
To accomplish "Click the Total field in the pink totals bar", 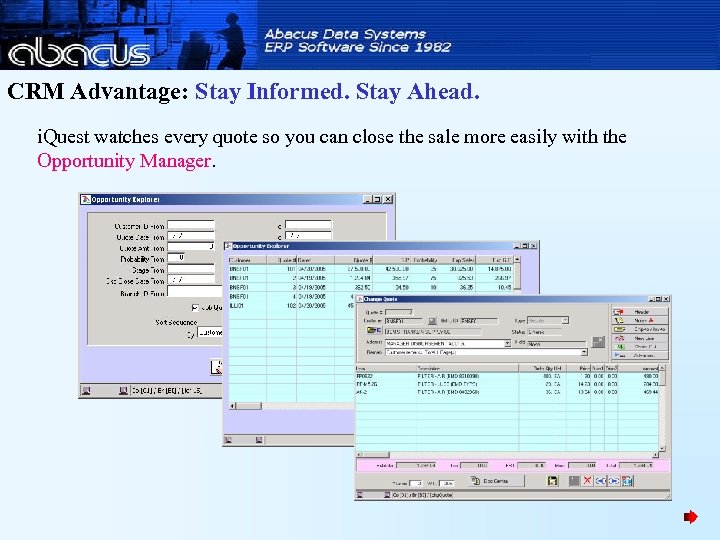I will coord(636,465).
